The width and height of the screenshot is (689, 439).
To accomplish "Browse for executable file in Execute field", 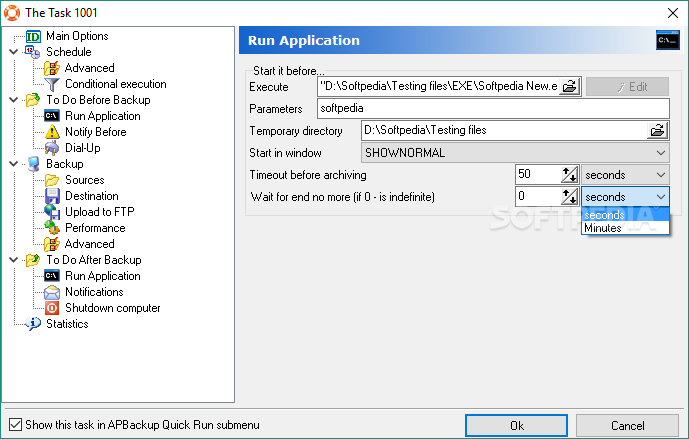I will coord(569,86).
